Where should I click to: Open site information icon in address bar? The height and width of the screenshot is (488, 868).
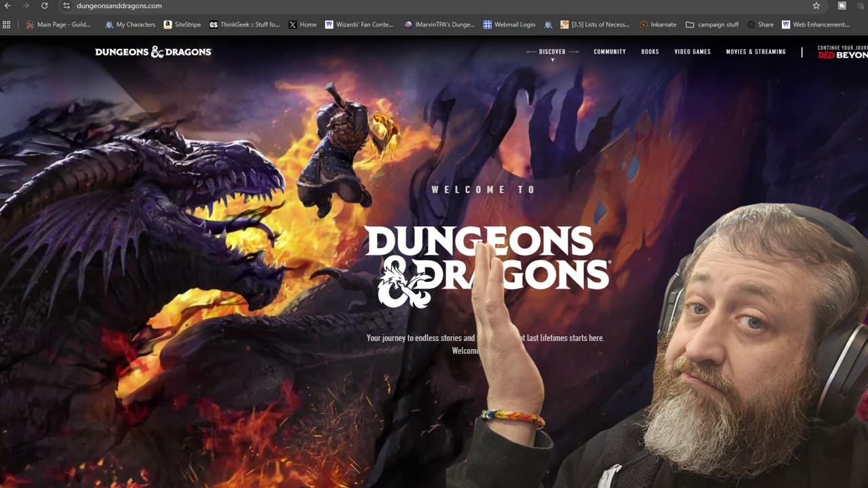[x=66, y=5]
